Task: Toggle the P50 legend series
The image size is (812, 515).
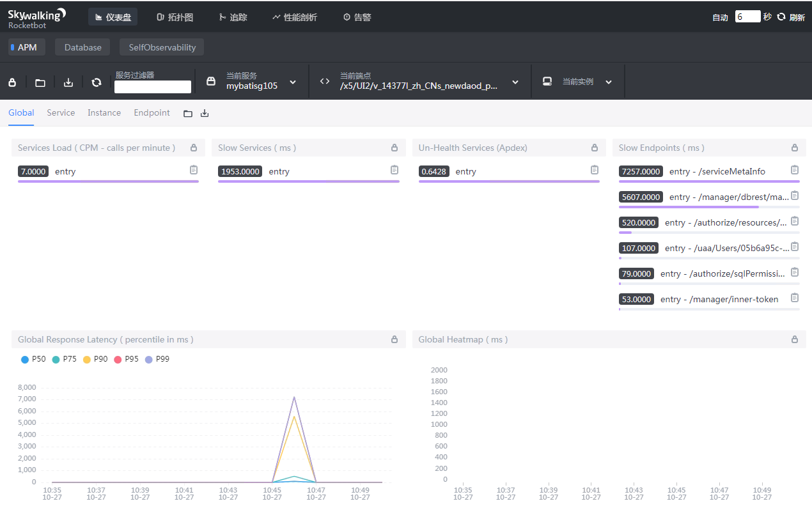Action: tap(33, 360)
